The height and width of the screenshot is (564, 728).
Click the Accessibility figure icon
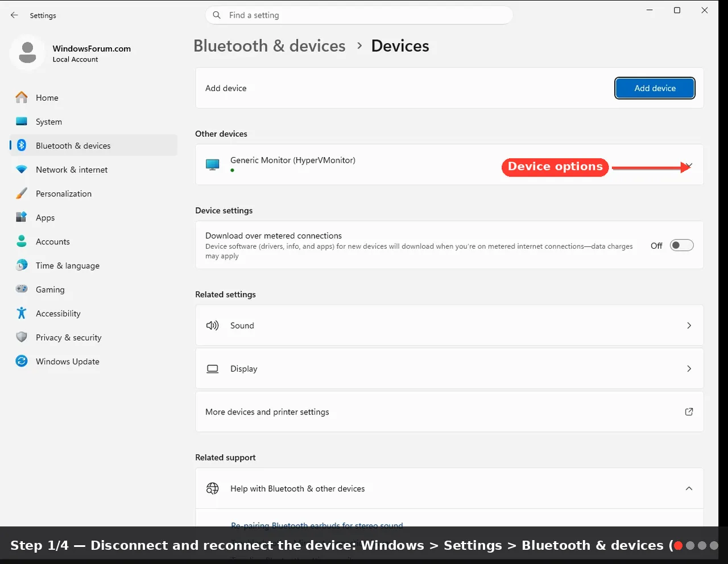(x=22, y=313)
